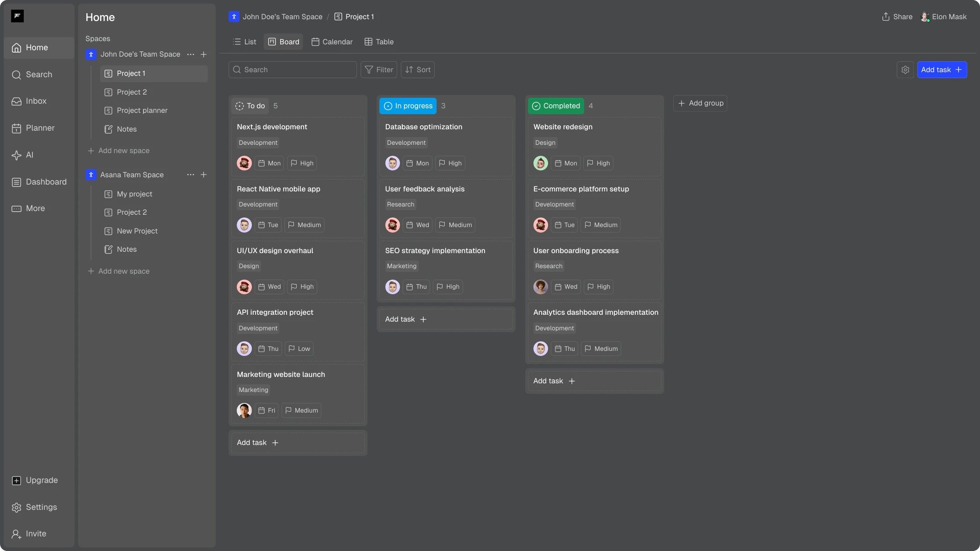Click the blue Add task button top-right
The image size is (980, 551).
click(942, 70)
